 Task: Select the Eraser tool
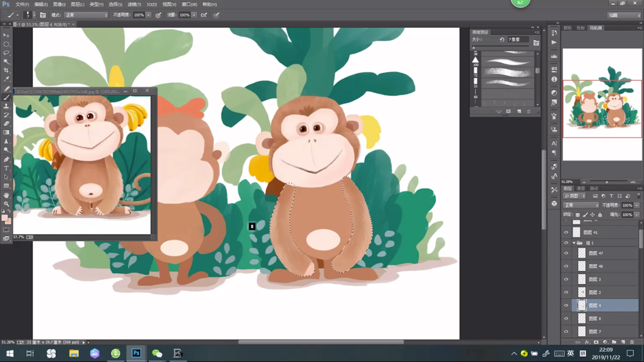coord(6,124)
